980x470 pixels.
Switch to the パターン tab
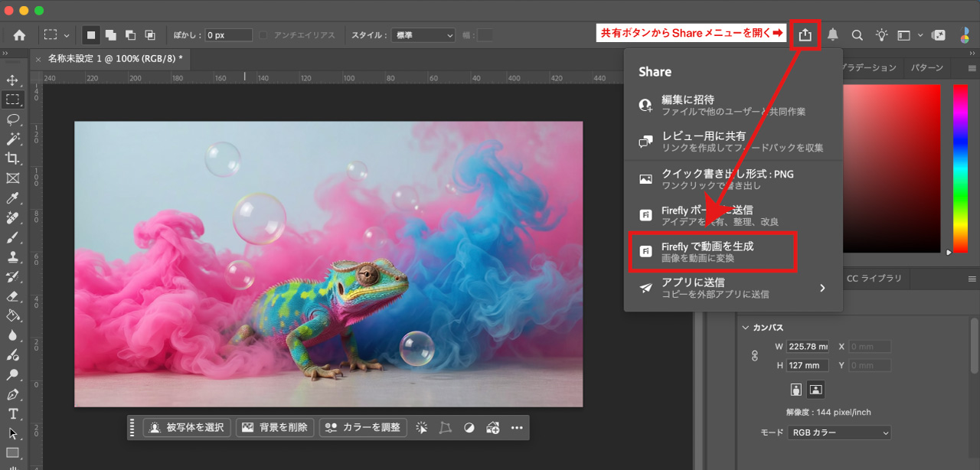point(926,67)
